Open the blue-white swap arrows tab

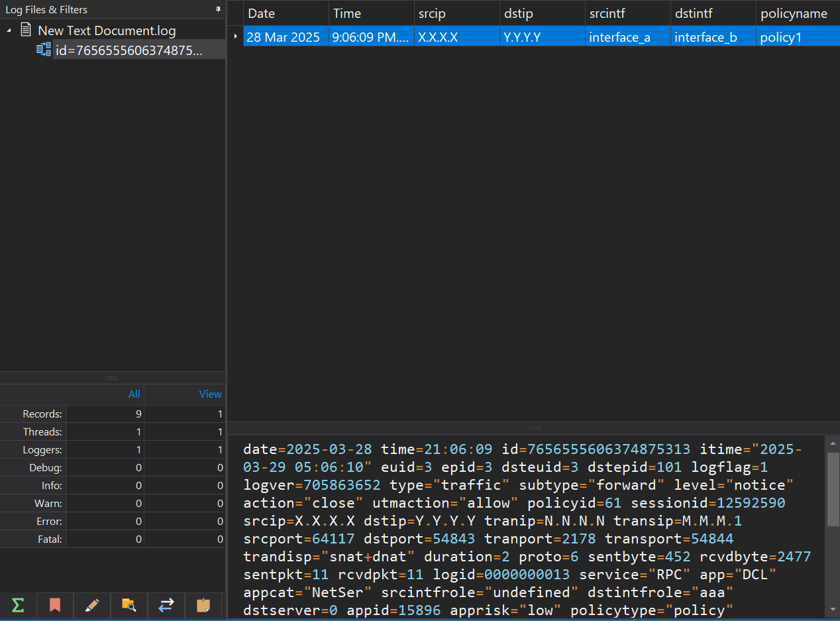pos(166,604)
